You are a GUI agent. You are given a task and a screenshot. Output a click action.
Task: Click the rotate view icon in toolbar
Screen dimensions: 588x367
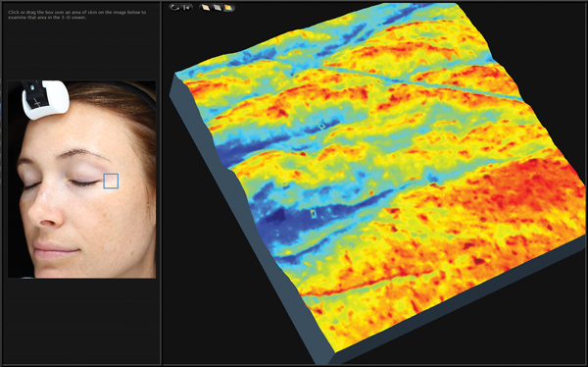[175, 7]
